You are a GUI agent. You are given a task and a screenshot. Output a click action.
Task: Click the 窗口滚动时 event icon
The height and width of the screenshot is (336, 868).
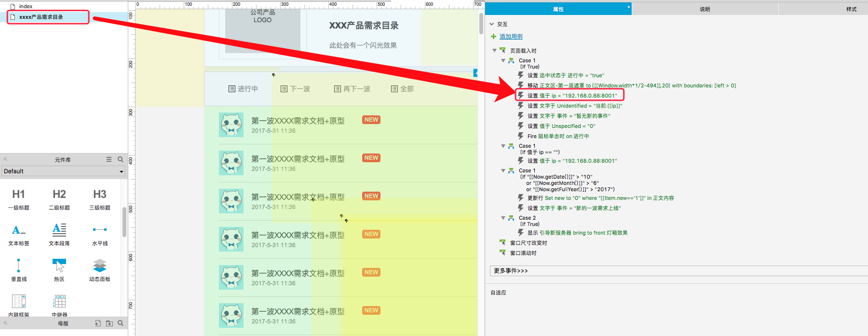[x=502, y=252]
